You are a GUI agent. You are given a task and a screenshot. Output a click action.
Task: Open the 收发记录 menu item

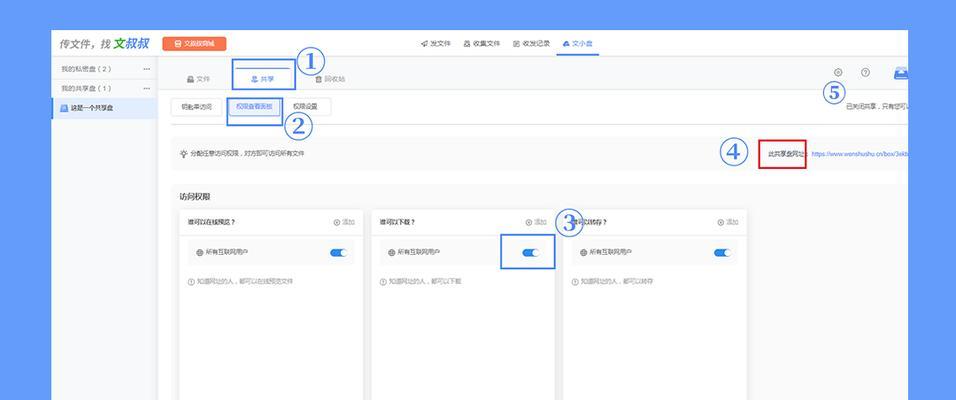tap(532, 44)
